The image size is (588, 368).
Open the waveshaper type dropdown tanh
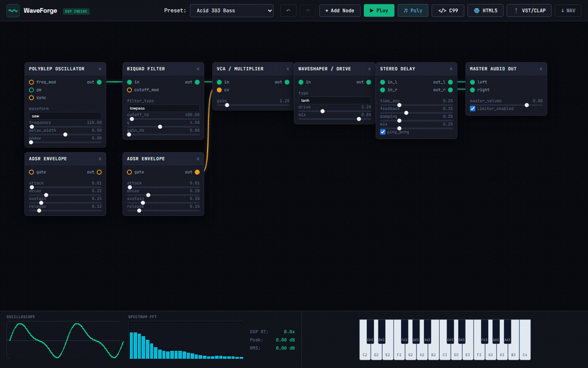pyautogui.click(x=335, y=100)
